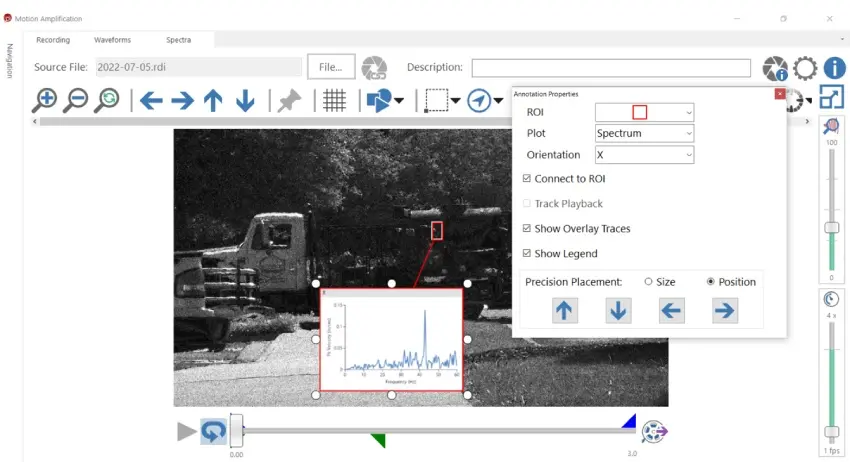Click the top-center resize handle of plot
This screenshot has width=850, height=462.
pyautogui.click(x=391, y=284)
